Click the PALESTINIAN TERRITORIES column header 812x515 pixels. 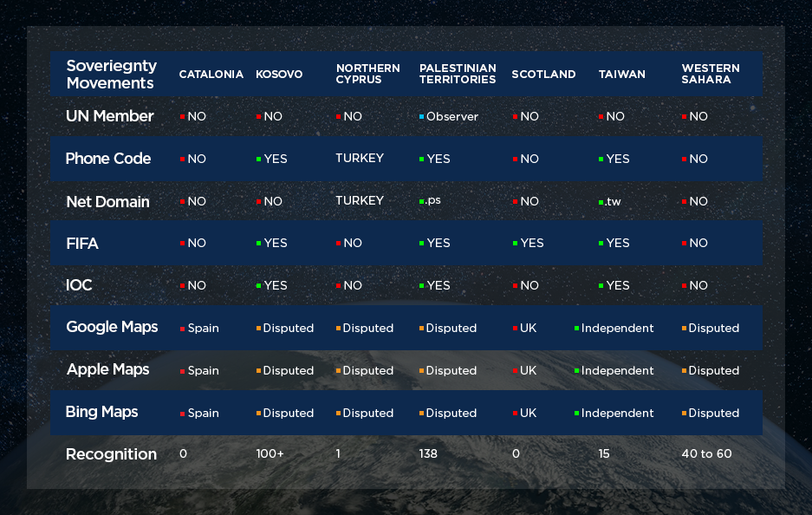pyautogui.click(x=458, y=74)
